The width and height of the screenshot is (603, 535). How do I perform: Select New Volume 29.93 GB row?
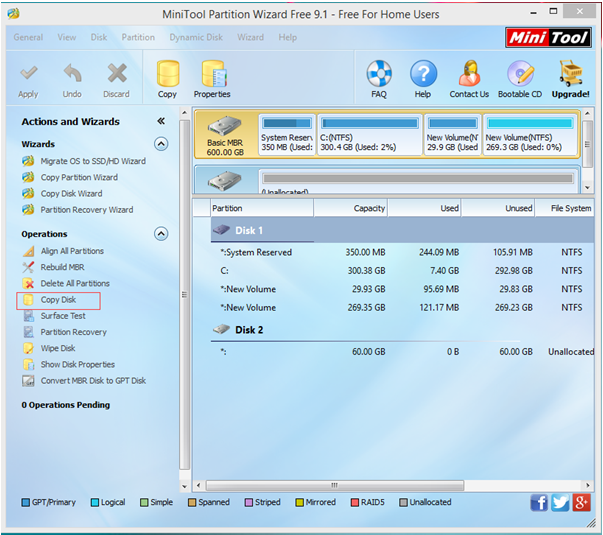coord(402,289)
